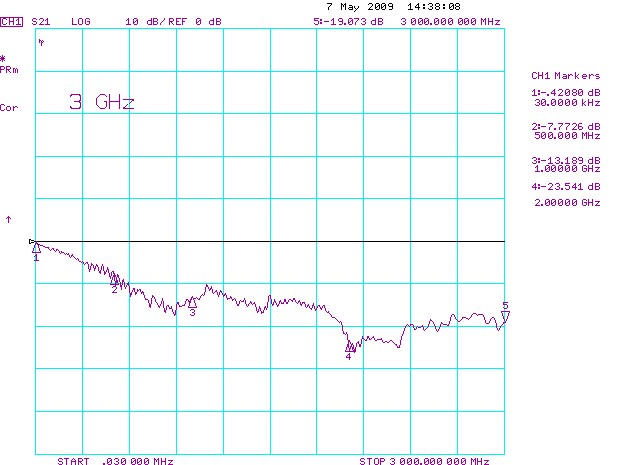Select marker 3 triangle near 1 GHz
640x465 pixels.
(192, 304)
